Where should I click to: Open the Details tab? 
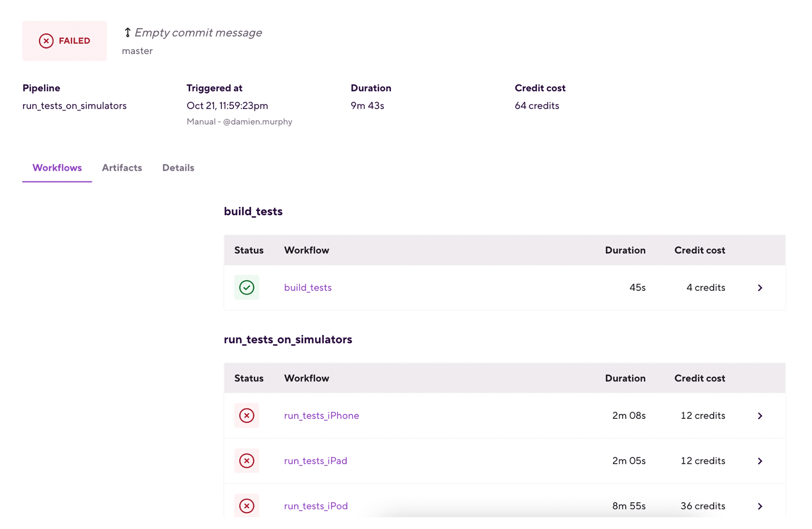point(178,168)
